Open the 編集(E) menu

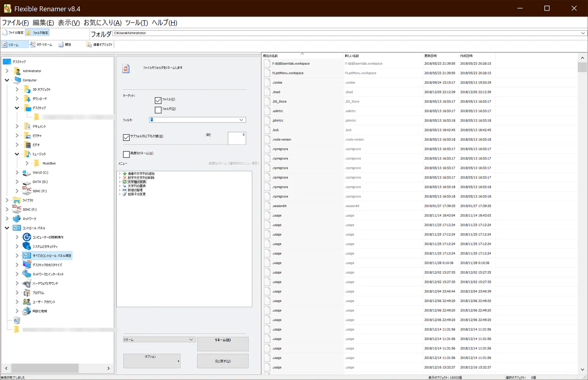coord(43,23)
